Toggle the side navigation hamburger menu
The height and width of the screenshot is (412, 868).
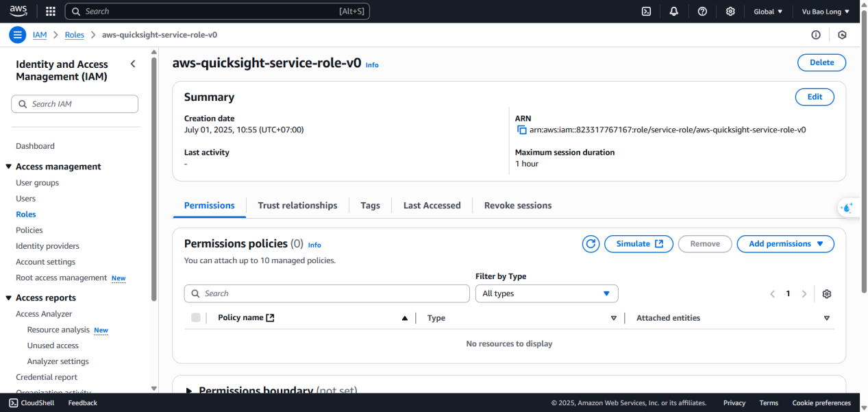click(x=18, y=35)
